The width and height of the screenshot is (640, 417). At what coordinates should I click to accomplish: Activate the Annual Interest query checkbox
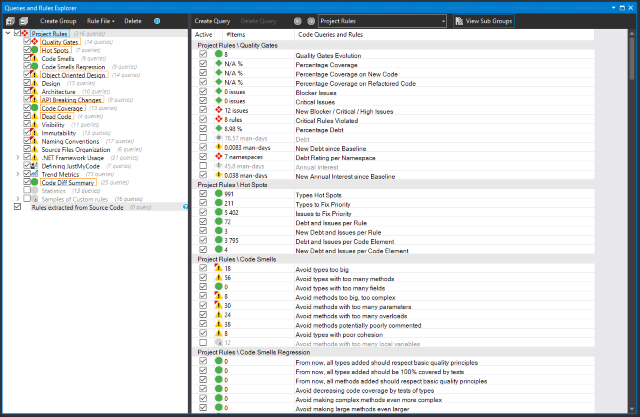pyautogui.click(x=203, y=166)
